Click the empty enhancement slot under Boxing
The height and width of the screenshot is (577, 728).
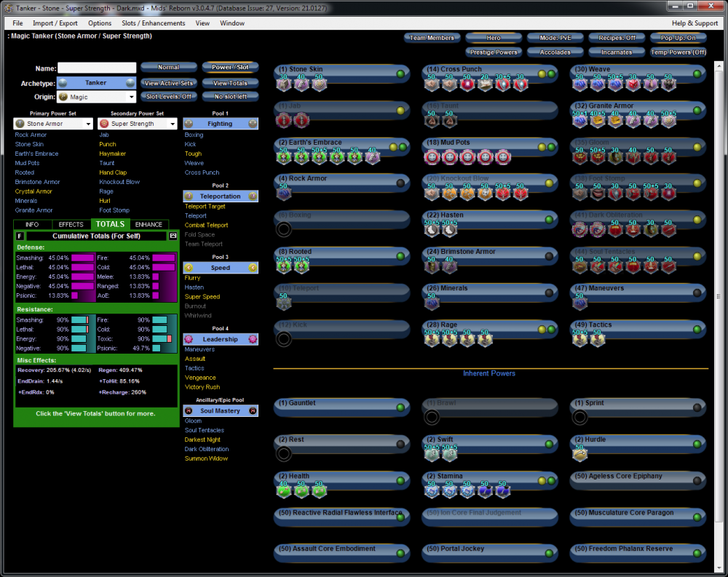[284, 229]
